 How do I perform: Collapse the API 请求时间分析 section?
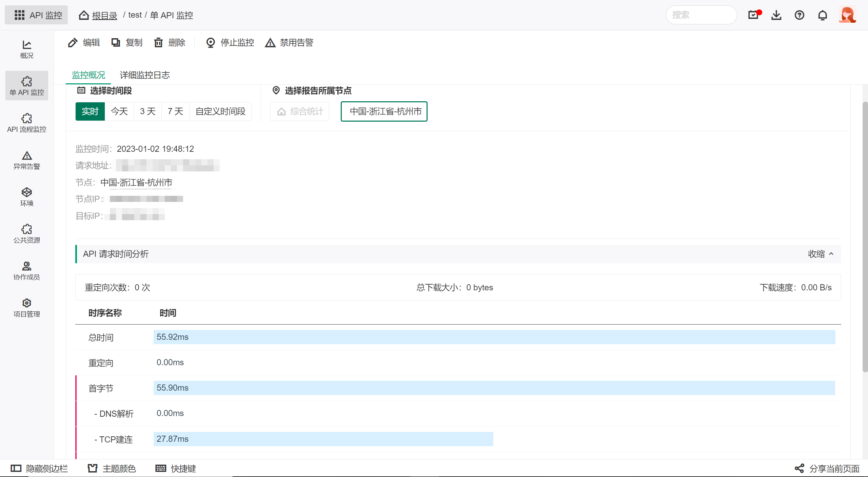click(x=821, y=254)
